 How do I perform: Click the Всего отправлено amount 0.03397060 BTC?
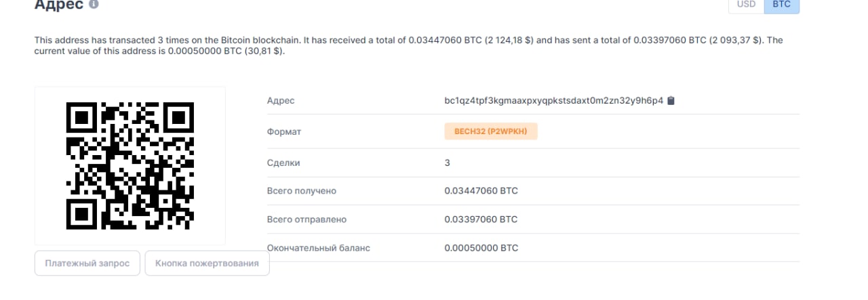coord(481,219)
